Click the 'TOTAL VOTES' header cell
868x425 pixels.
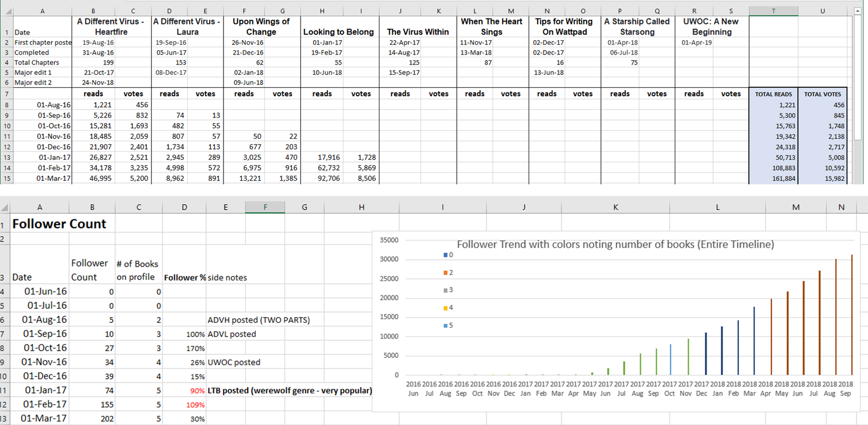[x=822, y=94]
